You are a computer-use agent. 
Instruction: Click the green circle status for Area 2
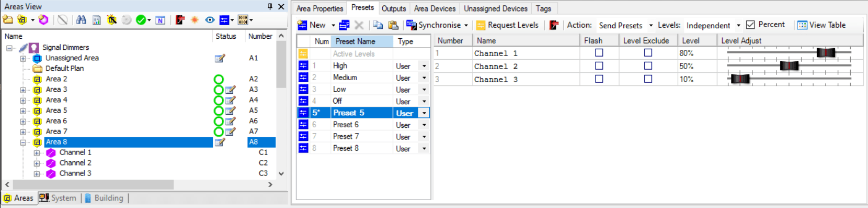(x=219, y=79)
